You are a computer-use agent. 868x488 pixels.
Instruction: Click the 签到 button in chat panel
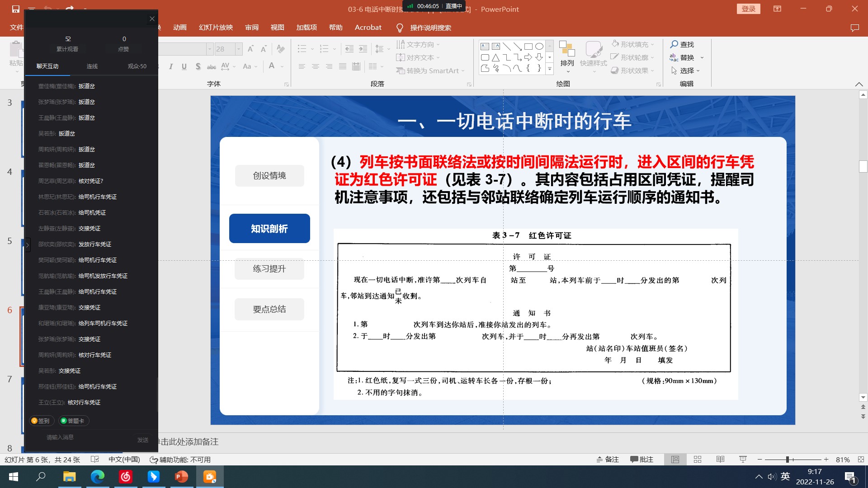coord(41,421)
